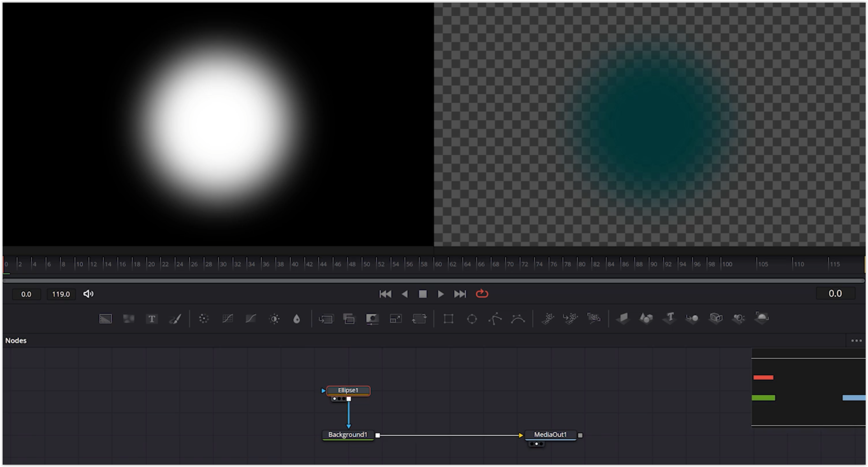Add a Merge node from toolbar
The width and height of the screenshot is (868, 467).
pyautogui.click(x=326, y=319)
